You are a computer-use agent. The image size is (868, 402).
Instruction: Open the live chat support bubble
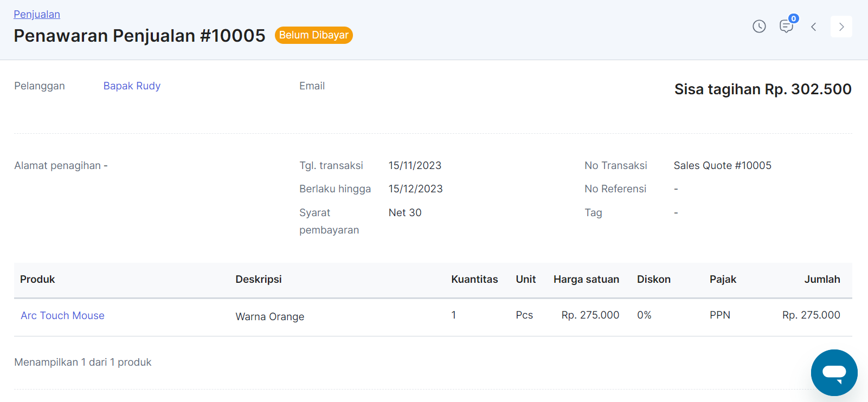pyautogui.click(x=834, y=373)
